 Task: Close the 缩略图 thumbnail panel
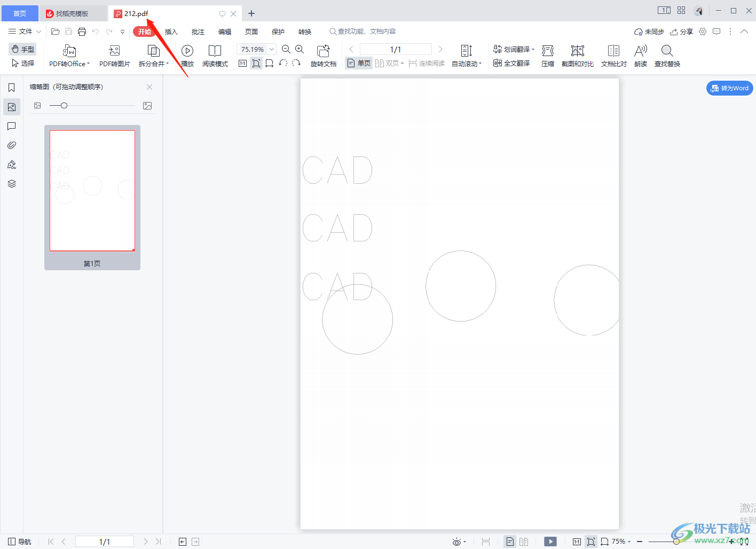coord(149,87)
